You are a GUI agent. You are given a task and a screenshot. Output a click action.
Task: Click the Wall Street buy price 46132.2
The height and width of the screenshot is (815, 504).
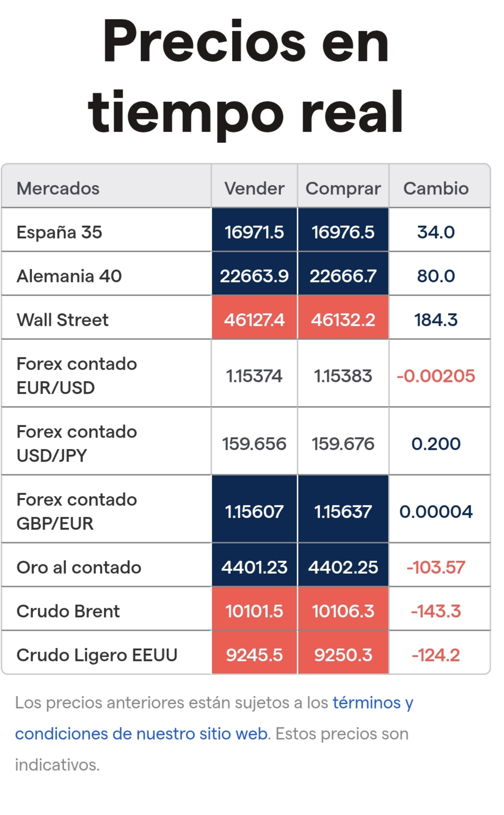[x=343, y=320]
